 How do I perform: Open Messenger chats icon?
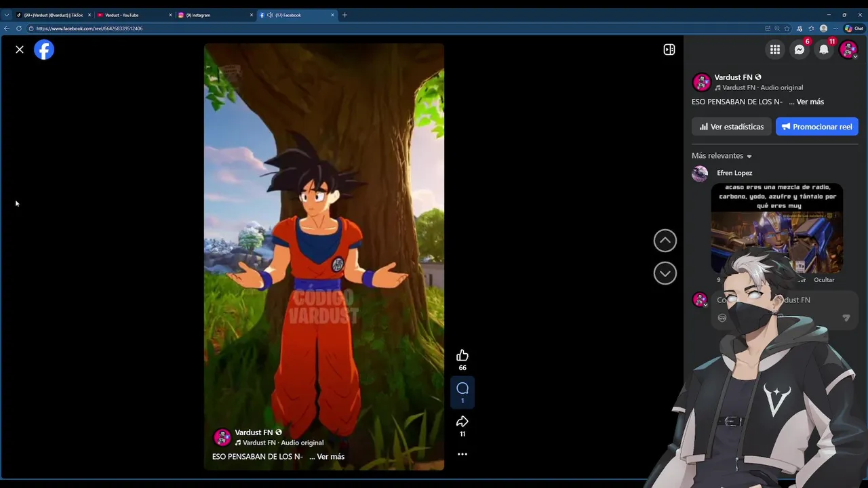(x=800, y=49)
